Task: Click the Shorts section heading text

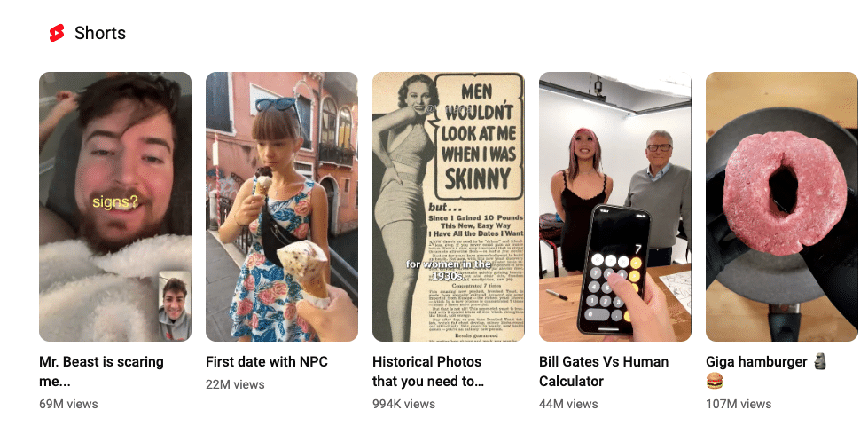Action: [x=100, y=33]
